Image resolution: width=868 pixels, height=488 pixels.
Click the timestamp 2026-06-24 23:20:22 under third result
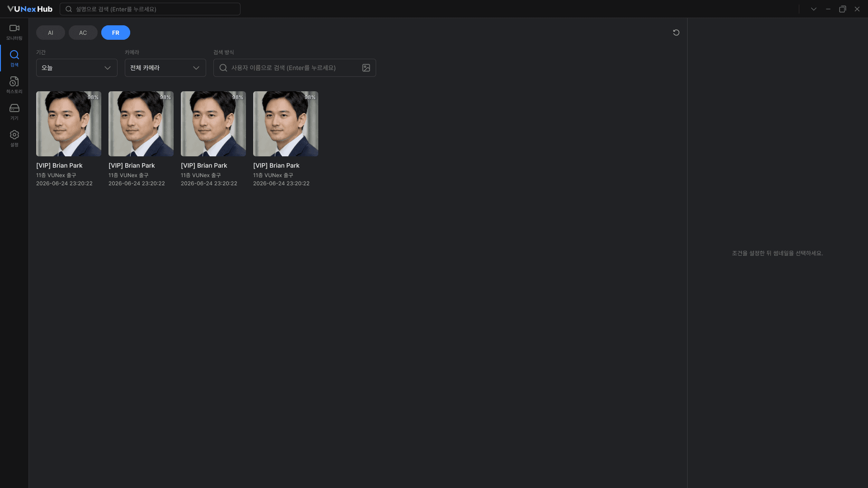(209, 183)
